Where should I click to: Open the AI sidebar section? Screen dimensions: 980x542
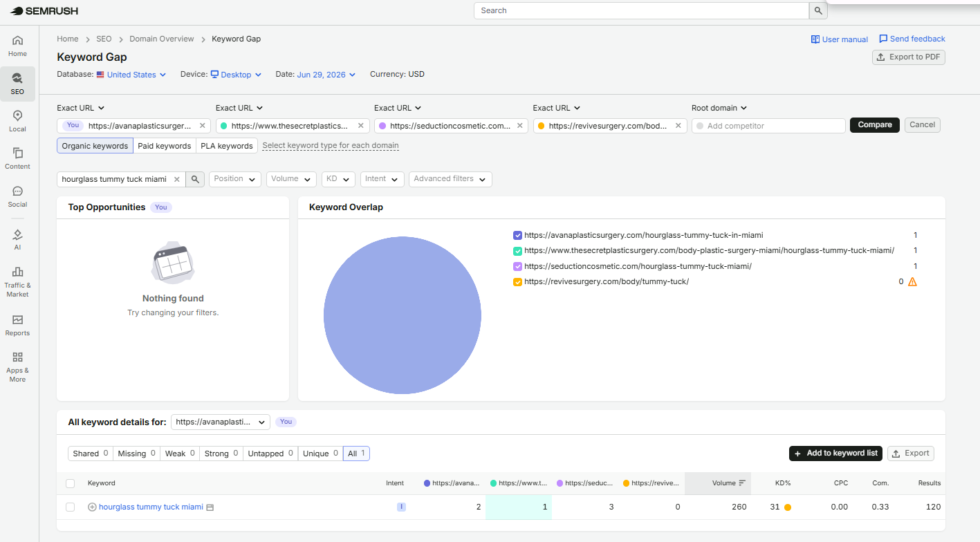(18, 239)
